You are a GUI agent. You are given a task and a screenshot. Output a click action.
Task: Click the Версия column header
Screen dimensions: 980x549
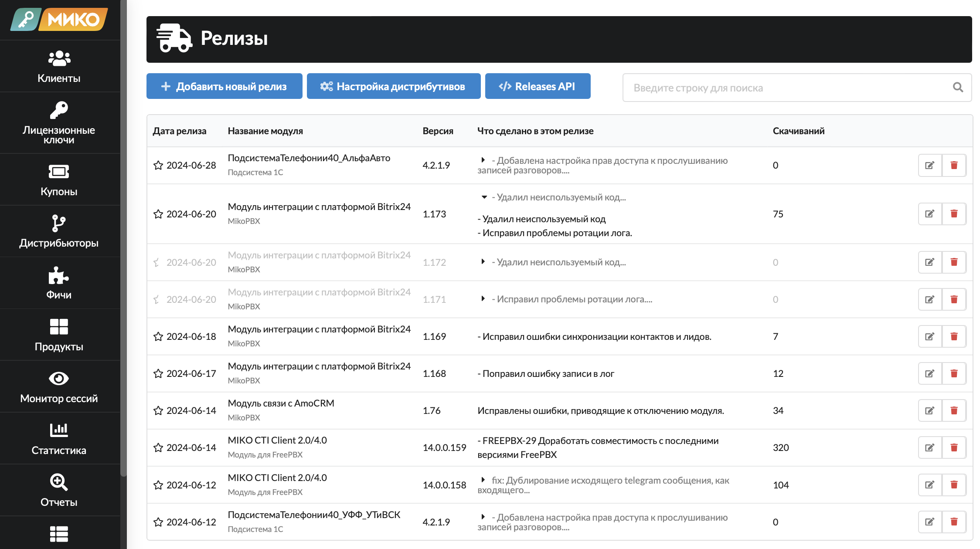[x=438, y=131]
